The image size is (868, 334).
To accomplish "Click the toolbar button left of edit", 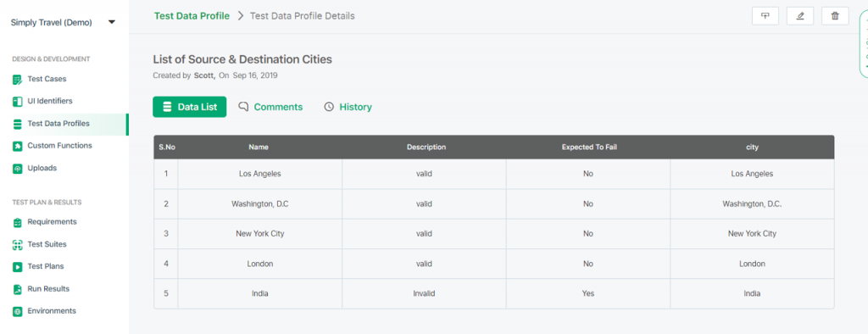I will (765, 16).
